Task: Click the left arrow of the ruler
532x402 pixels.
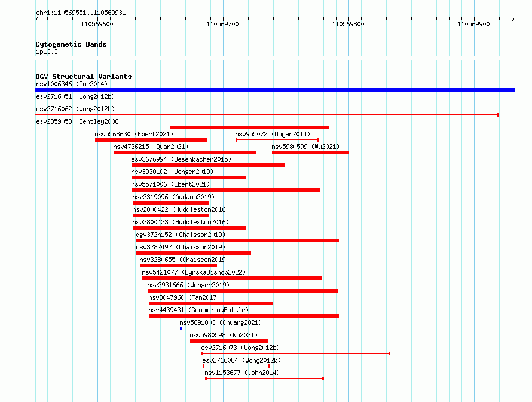Action: click(37, 19)
